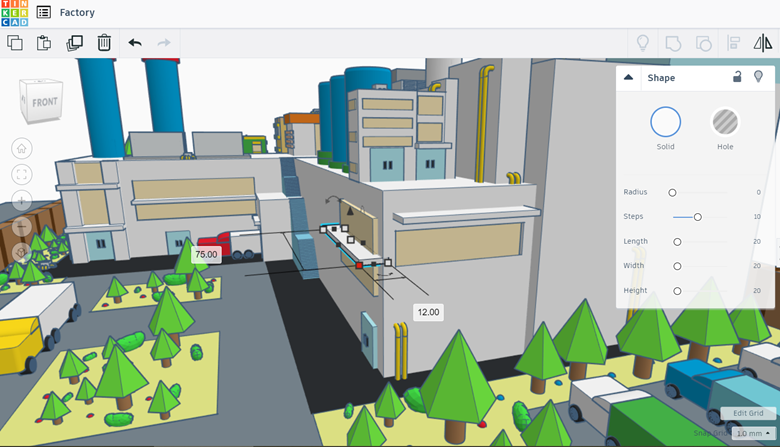Set the shape to Hole
The image size is (780, 447).
pyautogui.click(x=725, y=122)
